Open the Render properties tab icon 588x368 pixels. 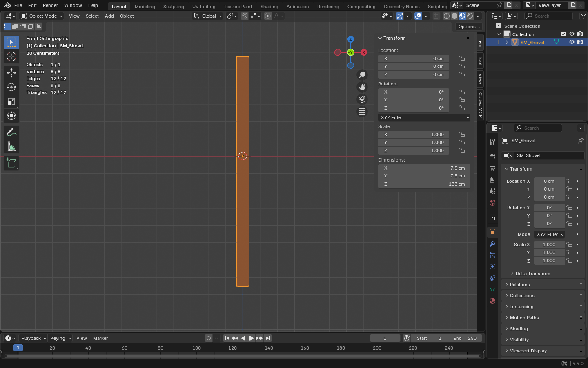pyautogui.click(x=492, y=157)
